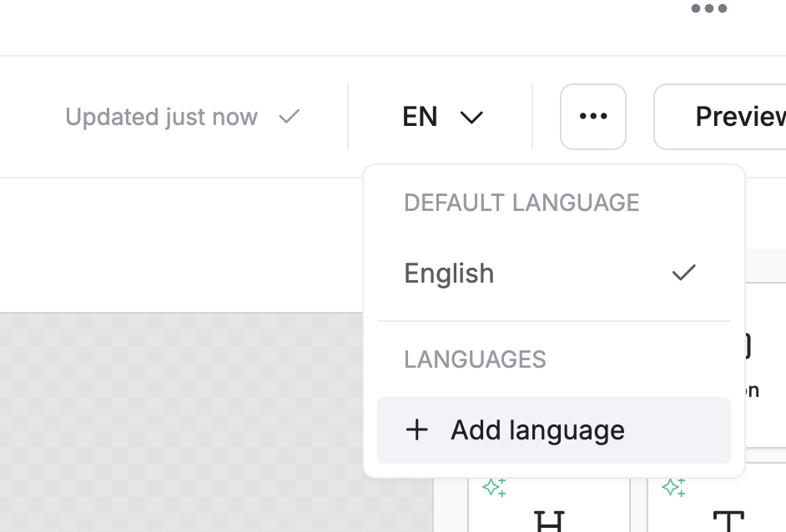Click the chevron arrow next to EN
This screenshot has height=532, width=786.
pos(471,118)
